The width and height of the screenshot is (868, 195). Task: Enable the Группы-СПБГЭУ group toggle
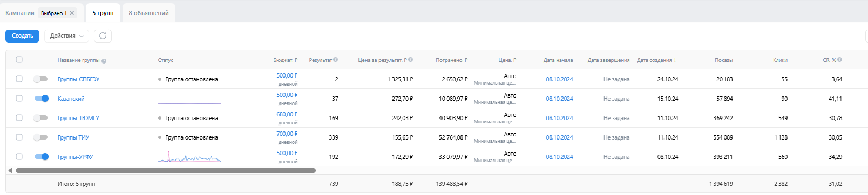pyautogui.click(x=40, y=79)
